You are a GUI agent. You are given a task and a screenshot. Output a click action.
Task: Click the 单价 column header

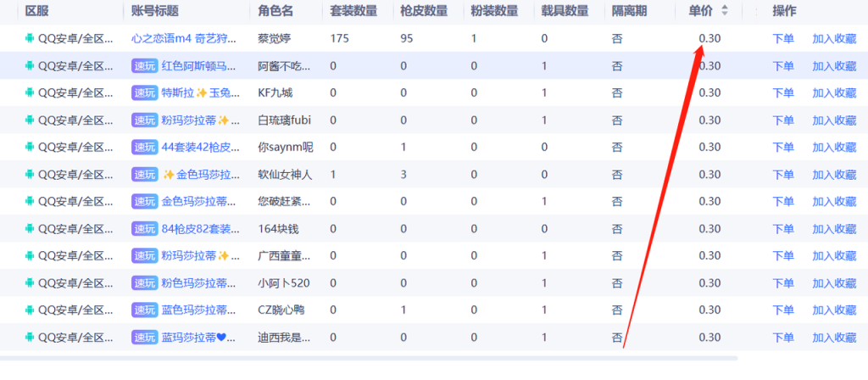click(x=700, y=11)
